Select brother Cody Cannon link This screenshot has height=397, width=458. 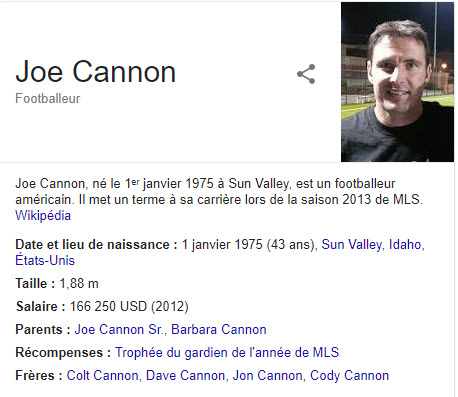[x=349, y=375]
